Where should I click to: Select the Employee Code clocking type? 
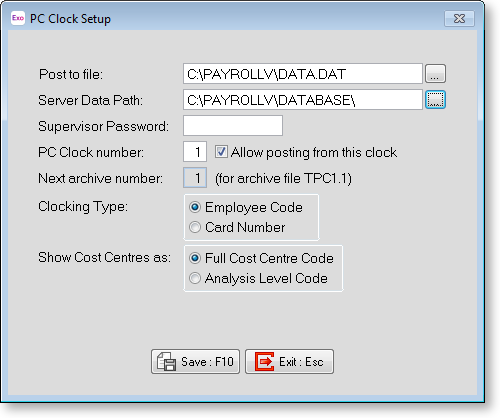195,207
